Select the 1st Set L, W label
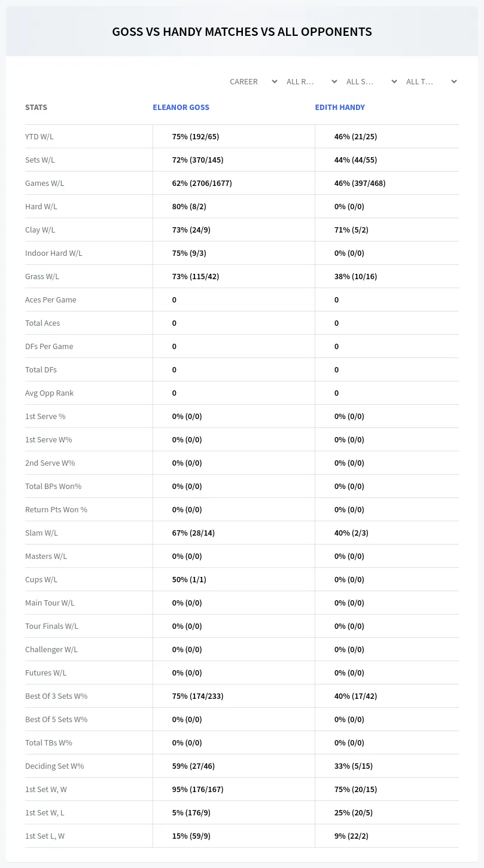Screen dimensions: 484x868 45,836
